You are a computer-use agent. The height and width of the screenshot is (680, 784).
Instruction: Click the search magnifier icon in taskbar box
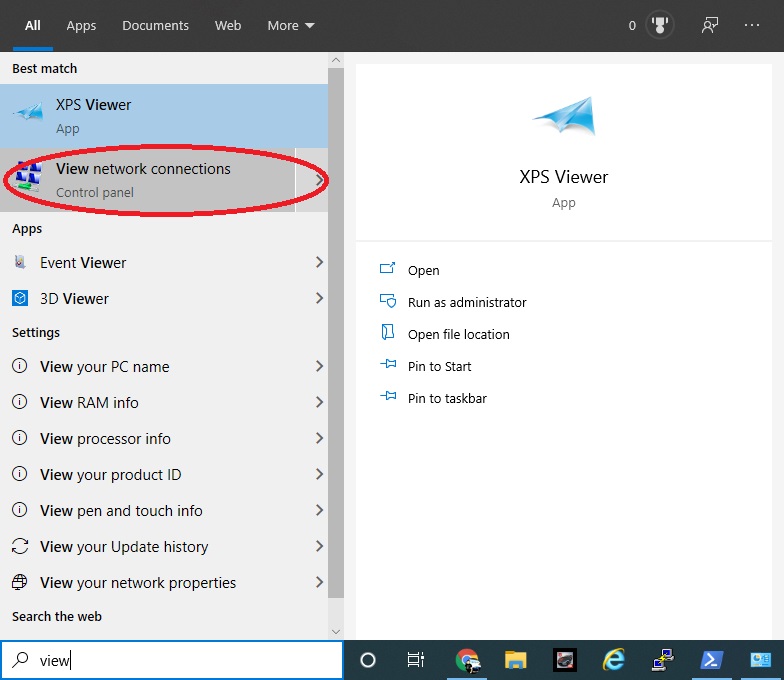[x=20, y=660]
